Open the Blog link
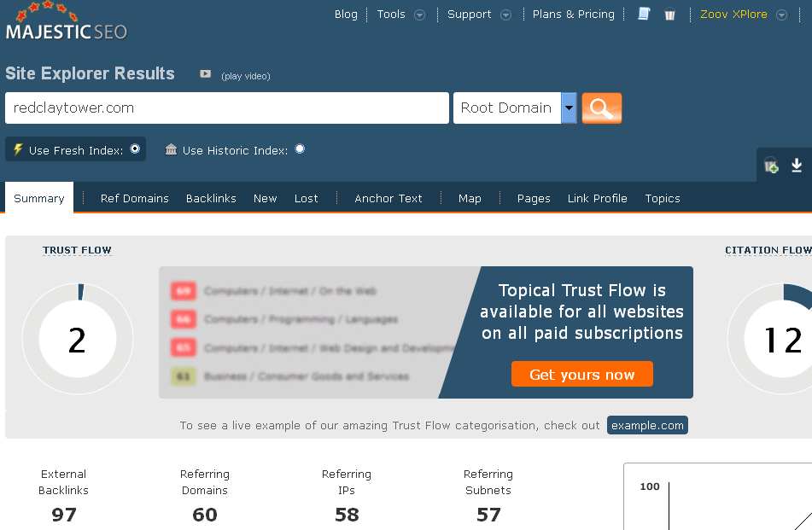 click(x=346, y=15)
